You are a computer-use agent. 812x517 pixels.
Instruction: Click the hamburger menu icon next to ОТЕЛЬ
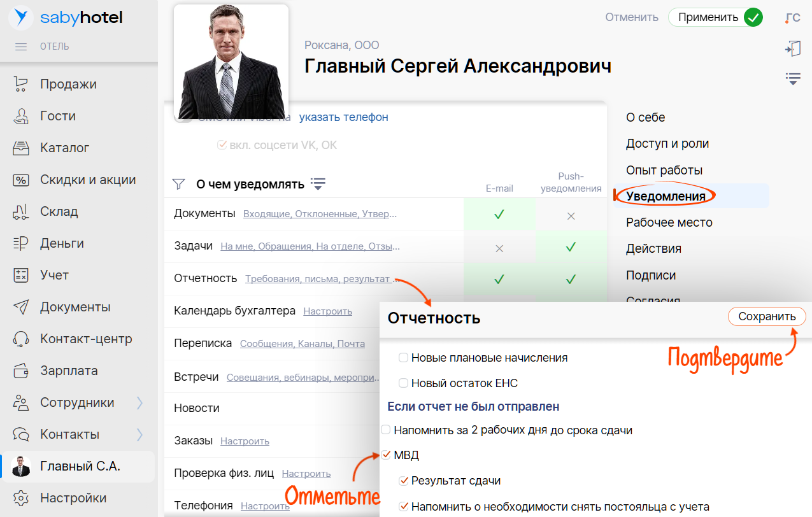21,46
